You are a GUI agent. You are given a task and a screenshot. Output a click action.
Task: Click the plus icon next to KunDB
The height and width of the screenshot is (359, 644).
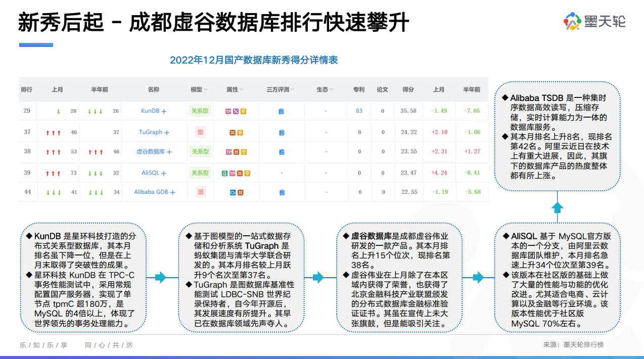(x=164, y=111)
